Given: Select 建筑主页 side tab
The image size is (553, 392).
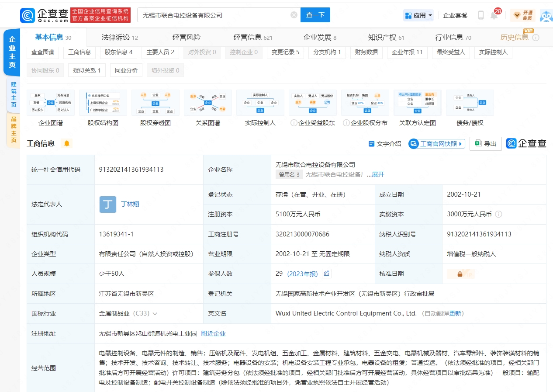Looking at the screenshot, I should (x=14, y=94).
